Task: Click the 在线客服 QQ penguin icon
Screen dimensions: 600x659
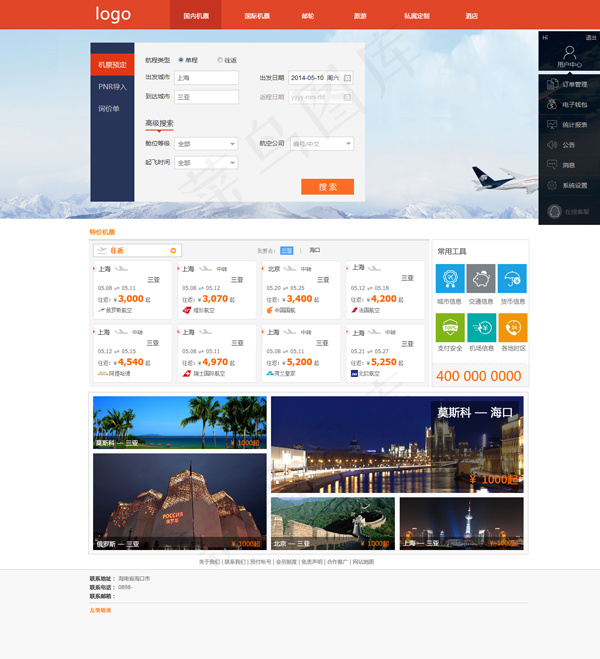Action: pos(555,211)
